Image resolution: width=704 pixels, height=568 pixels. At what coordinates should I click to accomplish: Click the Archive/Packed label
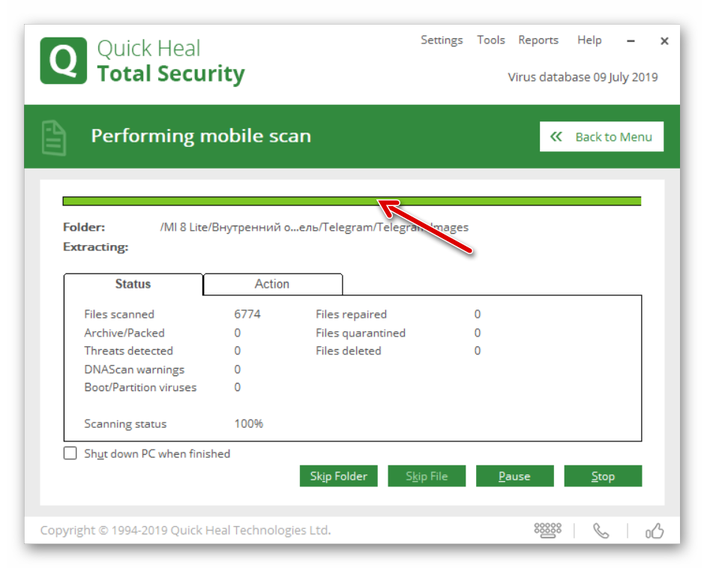[124, 333]
